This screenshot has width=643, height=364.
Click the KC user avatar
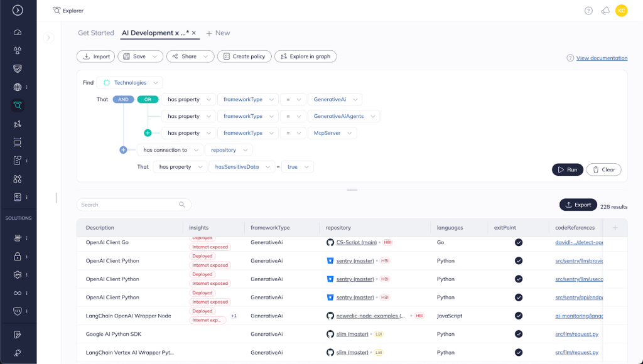click(x=621, y=11)
